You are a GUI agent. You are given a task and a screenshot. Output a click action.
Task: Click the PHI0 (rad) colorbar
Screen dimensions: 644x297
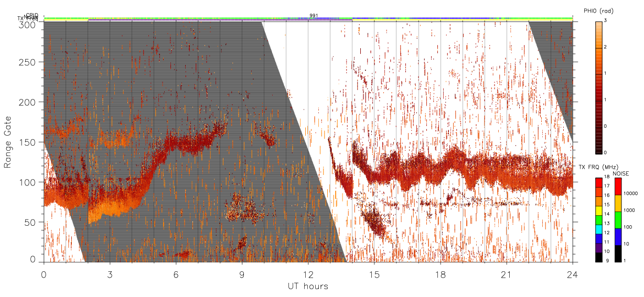pos(598,87)
